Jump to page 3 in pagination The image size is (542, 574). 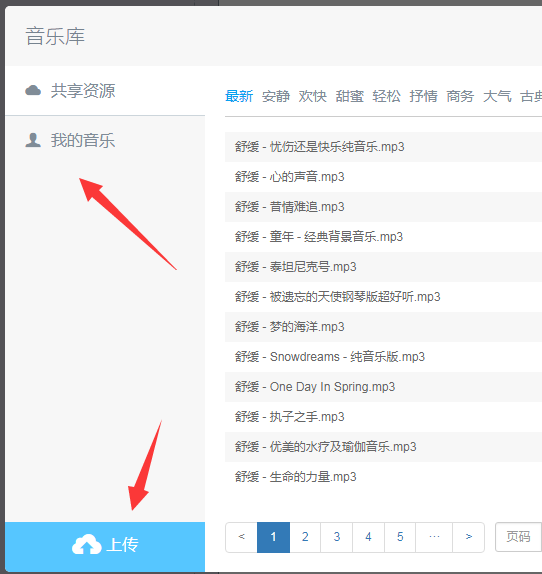337,537
